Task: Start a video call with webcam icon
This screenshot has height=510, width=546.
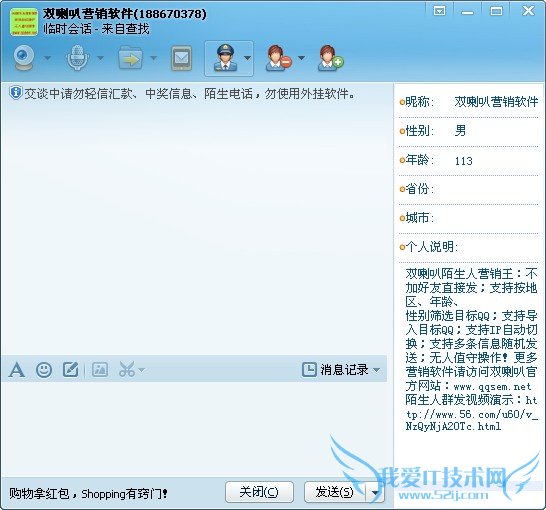Action: point(24,58)
